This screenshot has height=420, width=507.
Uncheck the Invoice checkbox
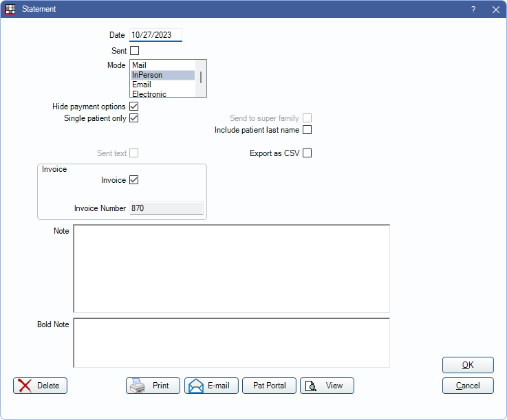click(x=134, y=180)
